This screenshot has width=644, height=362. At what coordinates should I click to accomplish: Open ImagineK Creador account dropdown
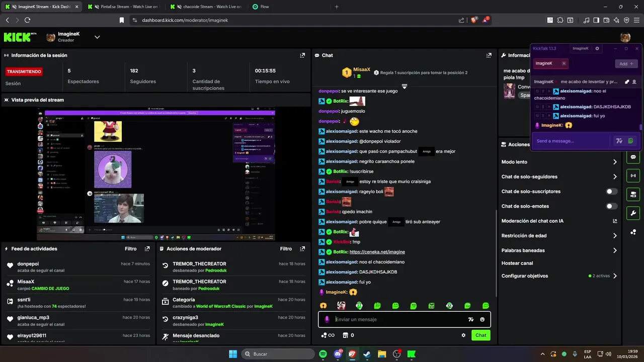(x=97, y=37)
